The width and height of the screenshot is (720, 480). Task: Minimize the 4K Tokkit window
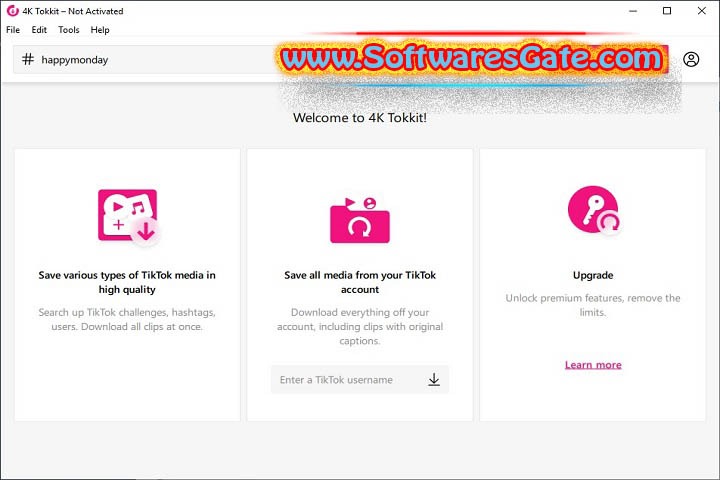coord(633,11)
